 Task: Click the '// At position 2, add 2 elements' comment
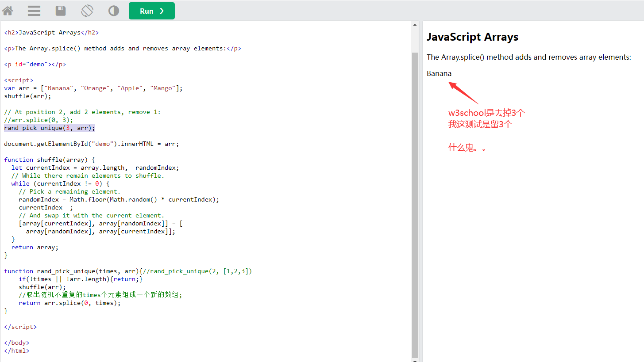[x=83, y=112]
